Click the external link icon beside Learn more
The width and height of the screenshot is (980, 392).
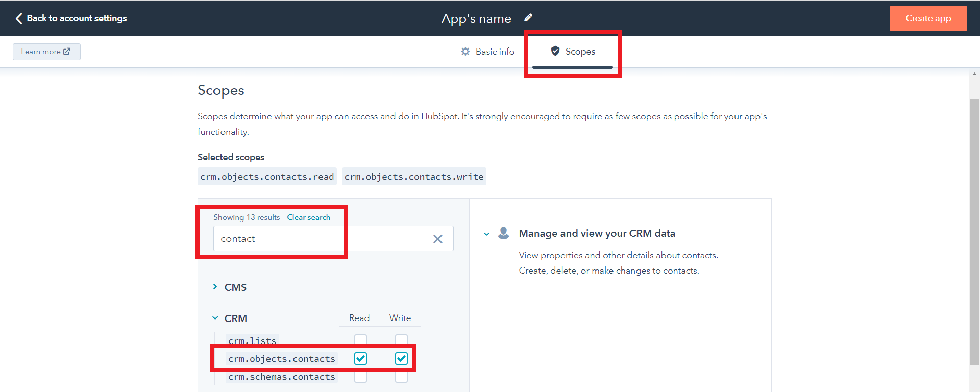pyautogui.click(x=67, y=52)
